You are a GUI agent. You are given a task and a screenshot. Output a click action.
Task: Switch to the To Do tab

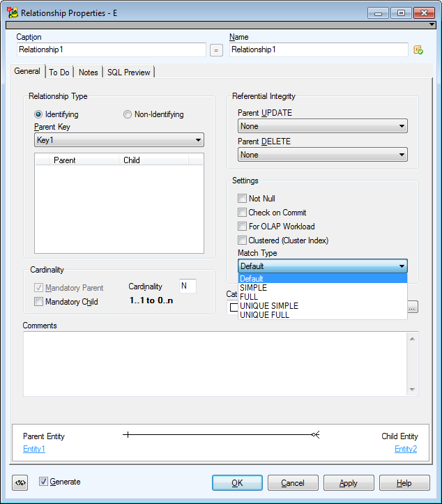coord(59,72)
